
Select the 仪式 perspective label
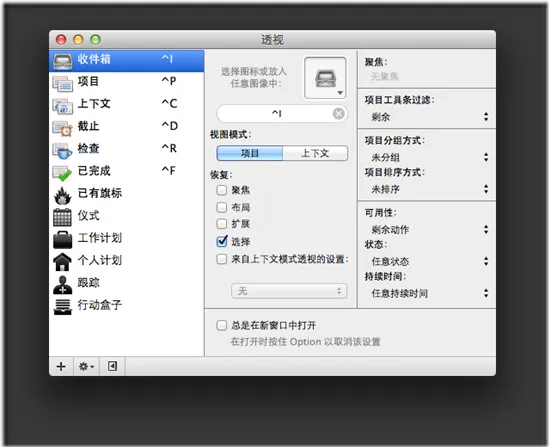(x=88, y=216)
